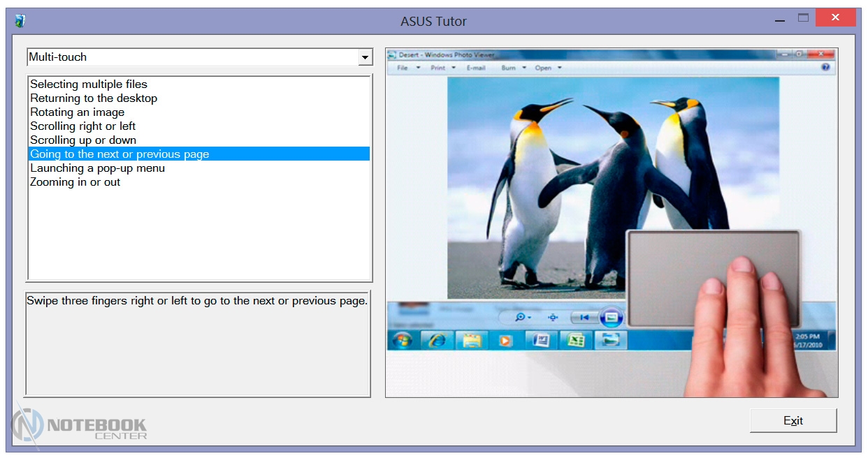Click the blue help icon in Photo Viewer preview
This screenshot has height=458, width=868.
[825, 68]
